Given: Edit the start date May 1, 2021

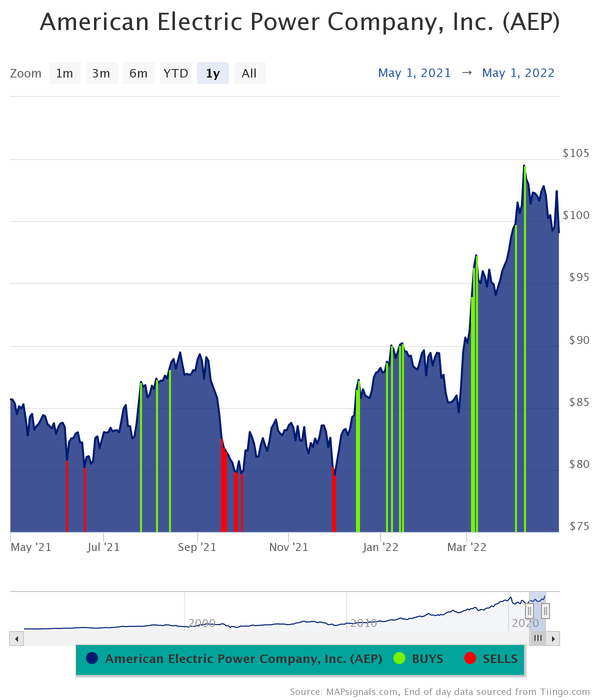Looking at the screenshot, I should [414, 73].
